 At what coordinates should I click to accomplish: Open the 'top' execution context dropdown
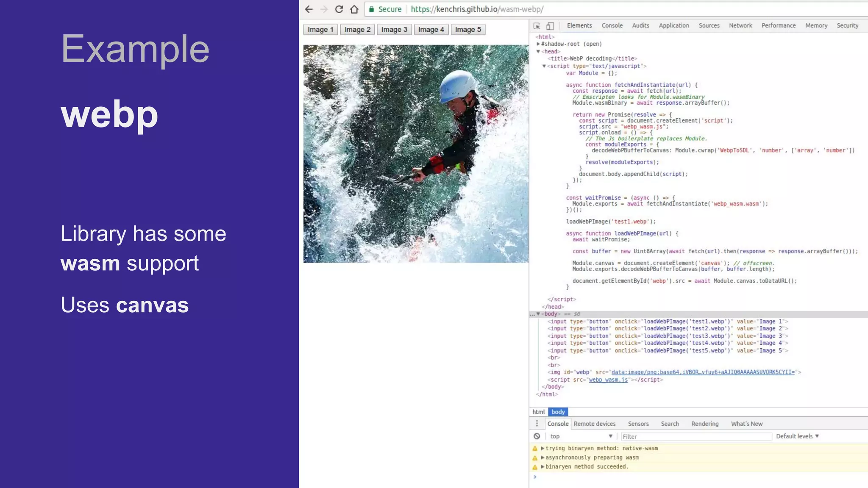pyautogui.click(x=581, y=436)
